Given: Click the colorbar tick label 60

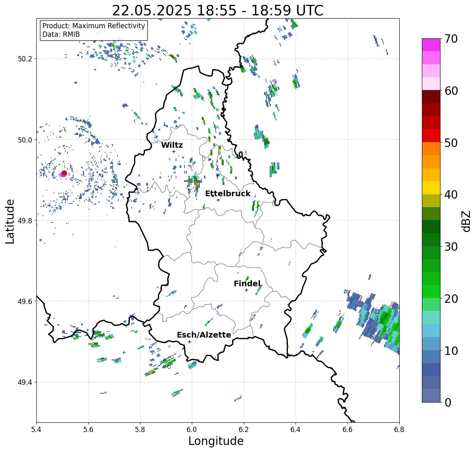Looking at the screenshot, I should [451, 91].
